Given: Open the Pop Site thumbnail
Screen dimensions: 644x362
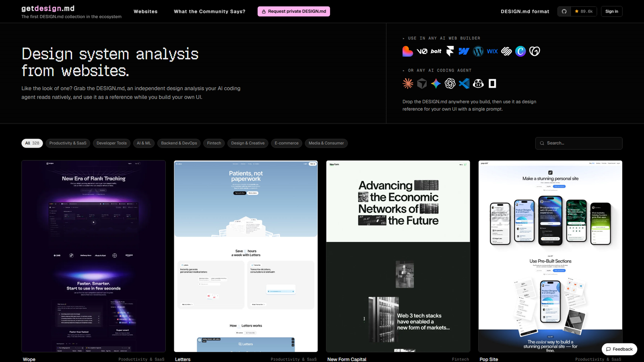Looking at the screenshot, I should pos(550,256).
